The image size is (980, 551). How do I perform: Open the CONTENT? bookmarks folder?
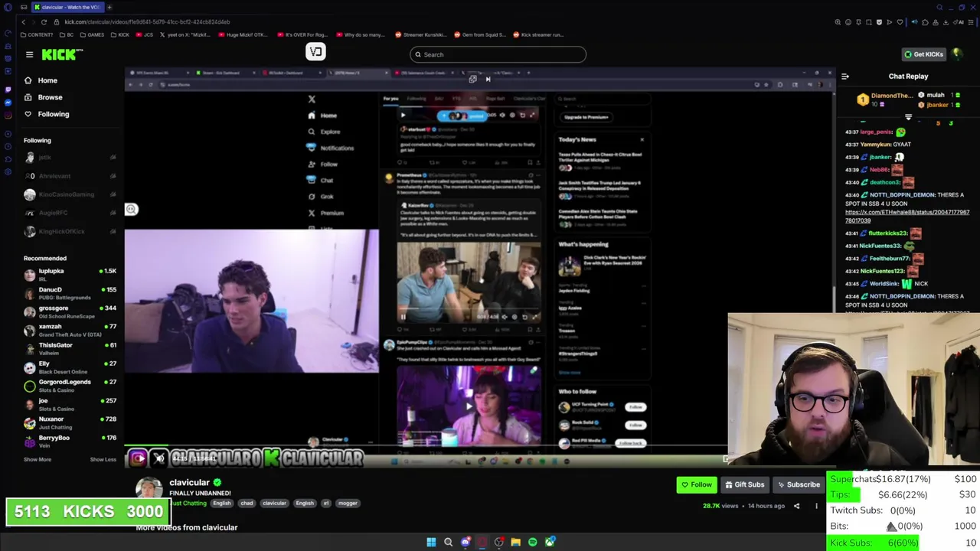[38, 34]
